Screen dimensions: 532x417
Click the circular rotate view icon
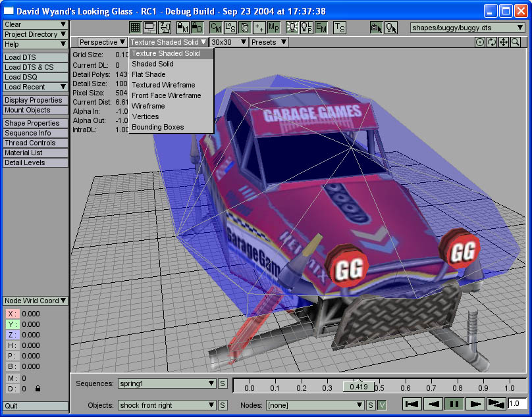pyautogui.click(x=492, y=42)
